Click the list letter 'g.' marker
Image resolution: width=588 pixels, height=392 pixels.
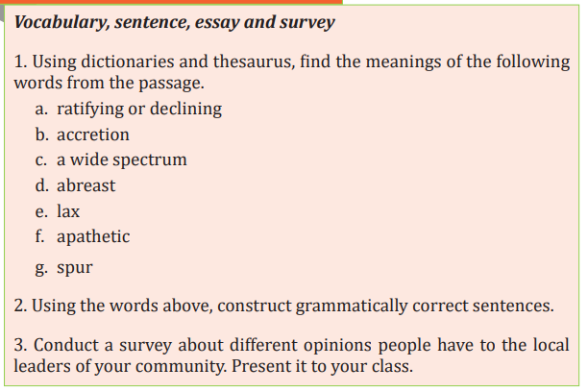pos(41,268)
